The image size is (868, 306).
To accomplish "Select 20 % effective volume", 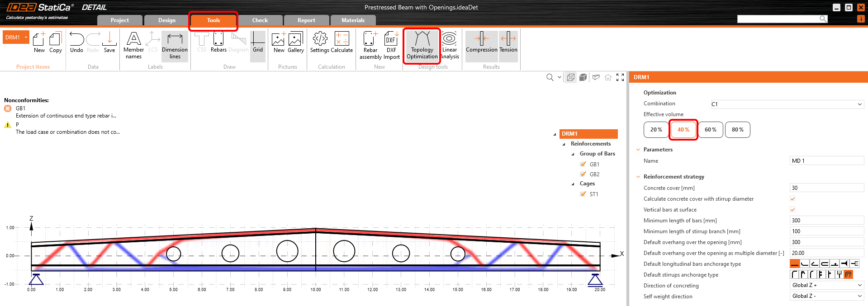I will pyautogui.click(x=656, y=130).
